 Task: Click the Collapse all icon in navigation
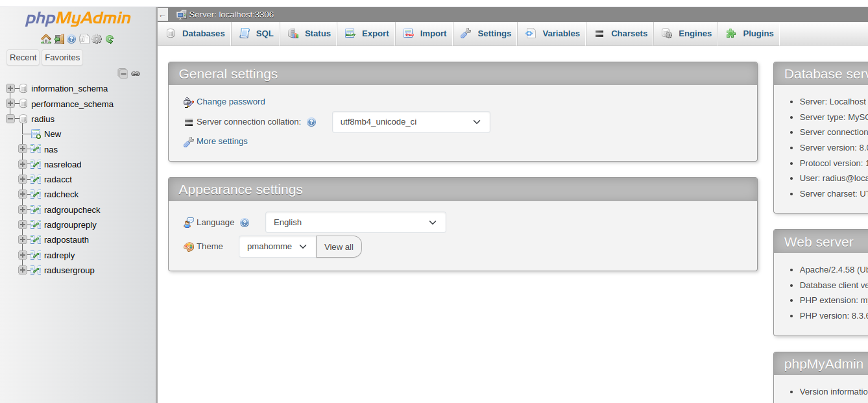(x=123, y=73)
